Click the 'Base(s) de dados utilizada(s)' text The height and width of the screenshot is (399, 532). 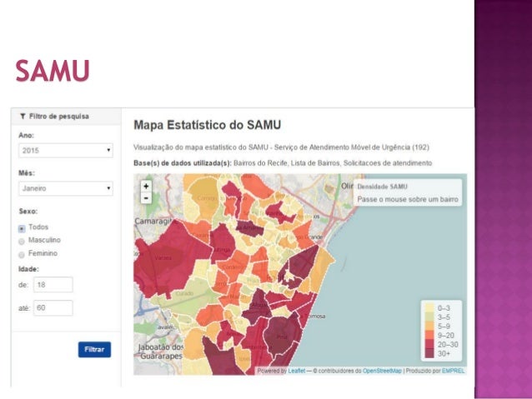point(183,163)
